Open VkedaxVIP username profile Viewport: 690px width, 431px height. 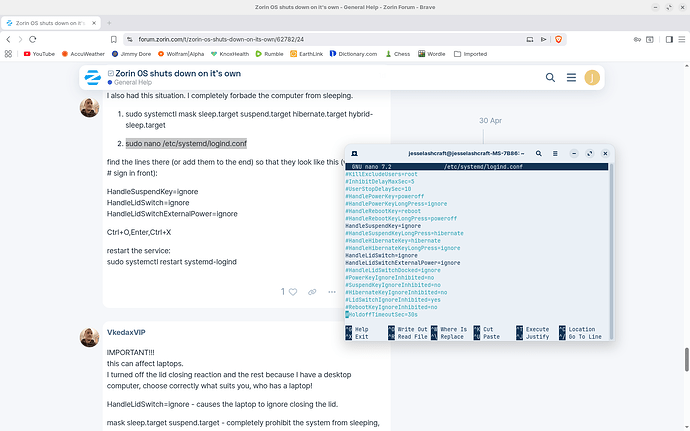point(126,332)
